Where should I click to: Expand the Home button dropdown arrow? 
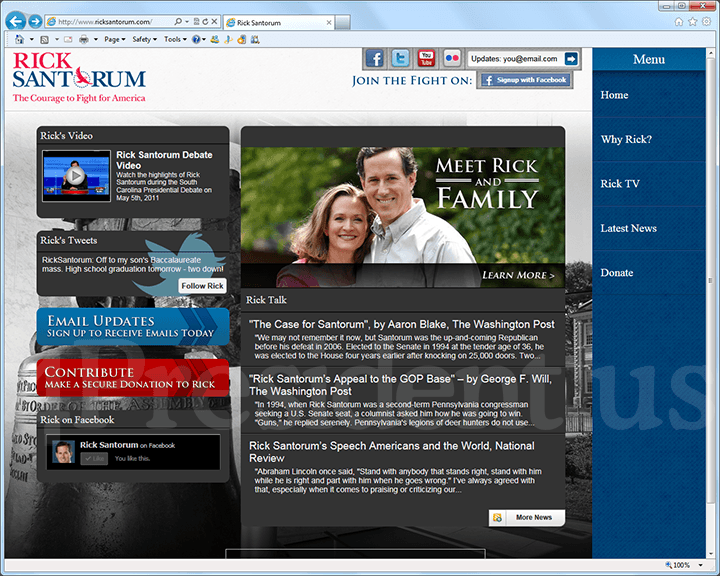click(x=31, y=40)
